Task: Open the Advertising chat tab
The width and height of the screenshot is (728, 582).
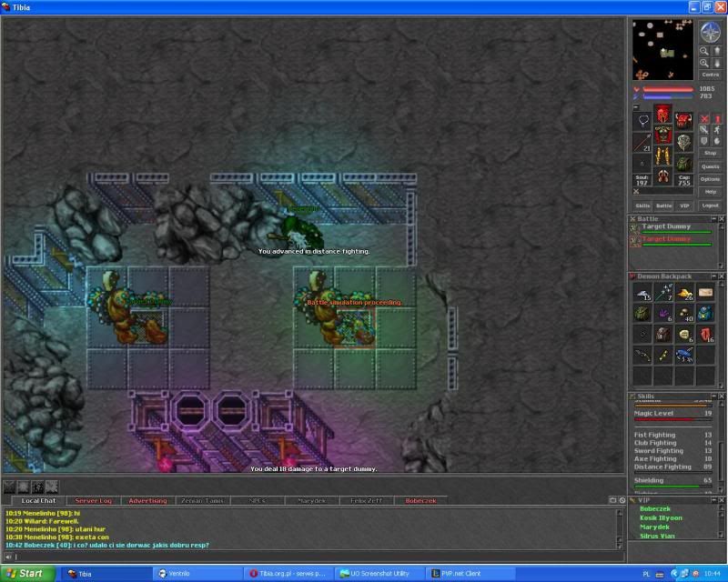Action: pyautogui.click(x=147, y=501)
